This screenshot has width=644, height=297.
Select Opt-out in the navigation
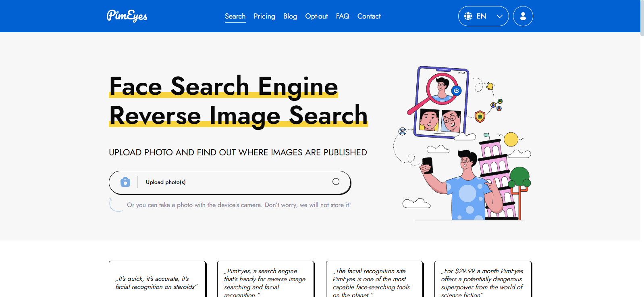pyautogui.click(x=316, y=16)
